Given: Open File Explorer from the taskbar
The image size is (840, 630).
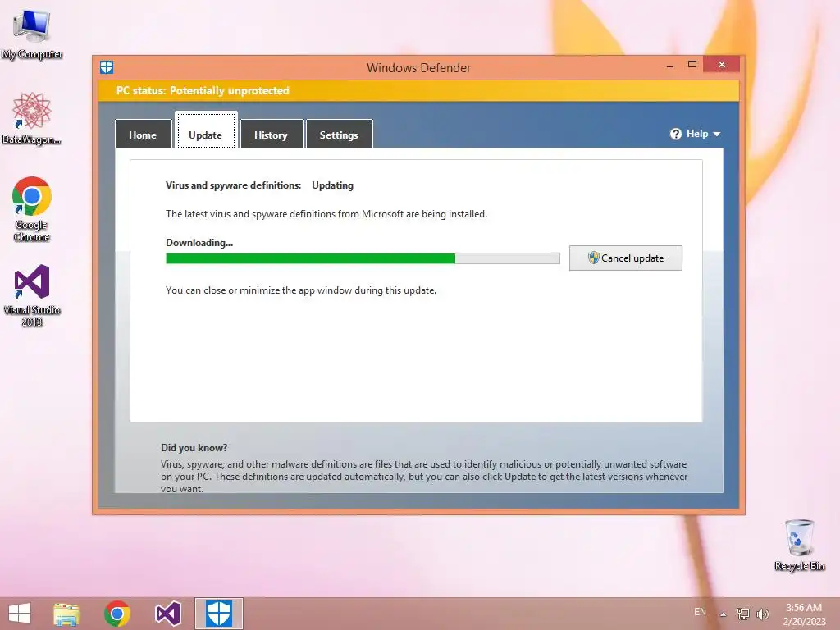Looking at the screenshot, I should point(66,614).
